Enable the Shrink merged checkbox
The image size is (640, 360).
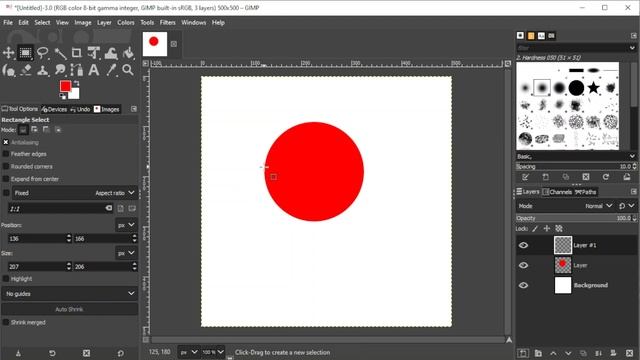[x=6, y=322]
